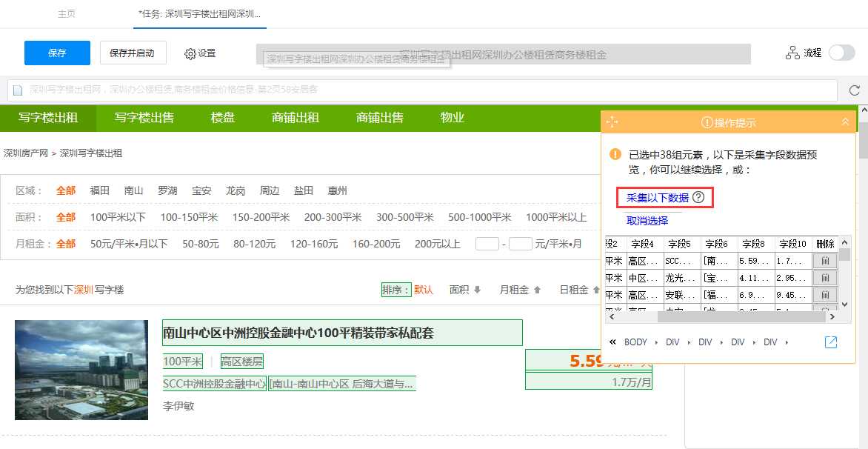Click the preview table down arrow
Image resolution: width=868 pixels, height=449 pixels.
pyautogui.click(x=844, y=304)
